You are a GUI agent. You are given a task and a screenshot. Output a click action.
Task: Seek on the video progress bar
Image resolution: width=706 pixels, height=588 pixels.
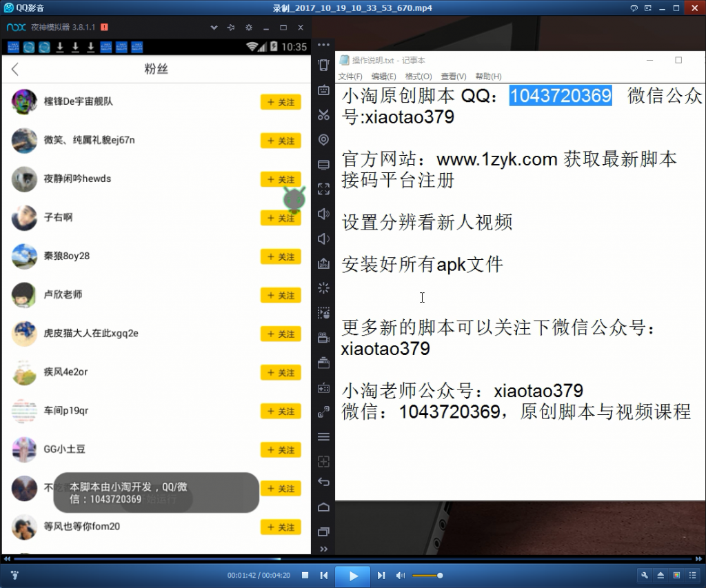(x=353, y=559)
